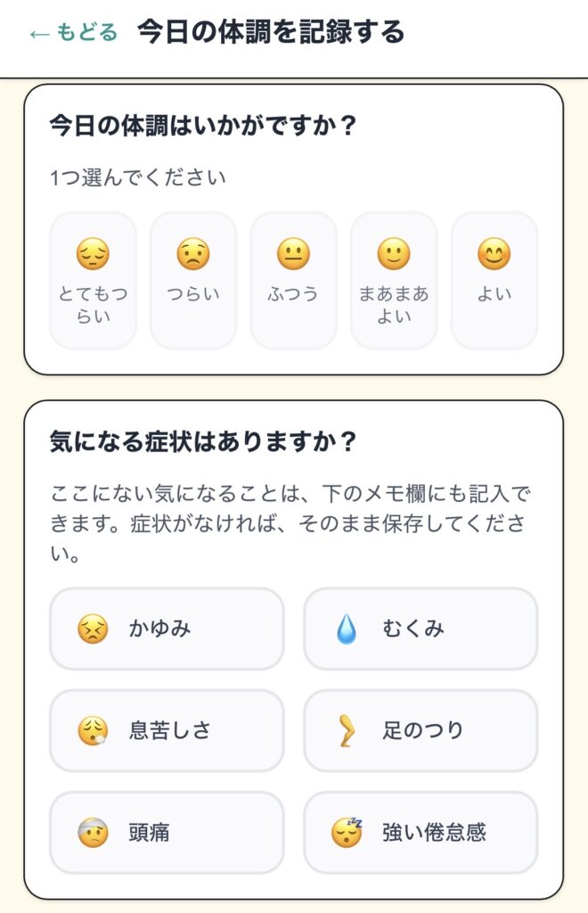Select the とてもつらい sad face option
Image resolution: width=588 pixels, height=913 pixels.
coord(93,280)
